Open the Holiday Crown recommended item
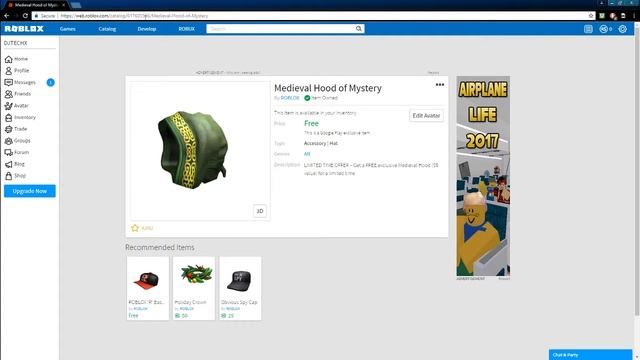The width and height of the screenshot is (640, 360). [194, 288]
